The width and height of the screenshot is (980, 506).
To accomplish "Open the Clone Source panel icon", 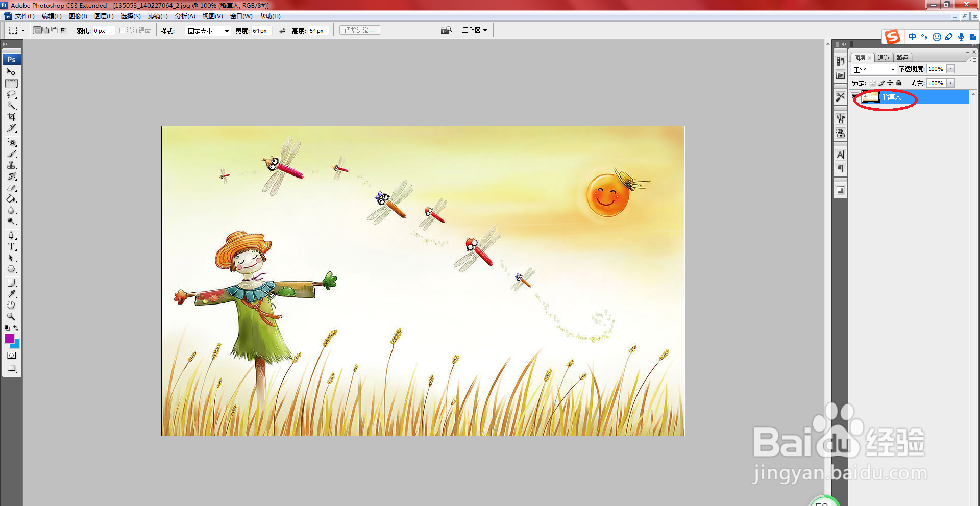I will point(840,133).
